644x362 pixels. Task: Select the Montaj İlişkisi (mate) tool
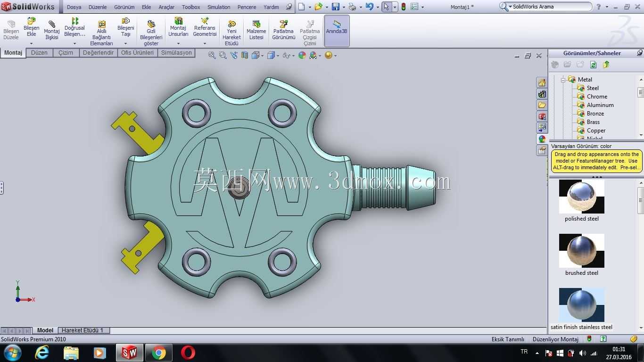[52, 30]
